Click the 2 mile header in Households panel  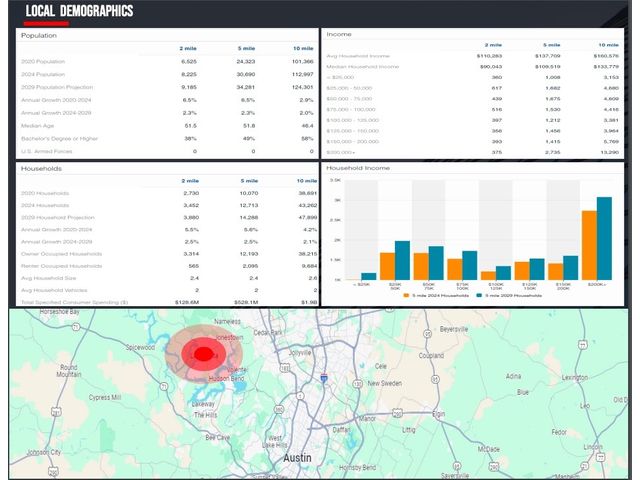190,181
